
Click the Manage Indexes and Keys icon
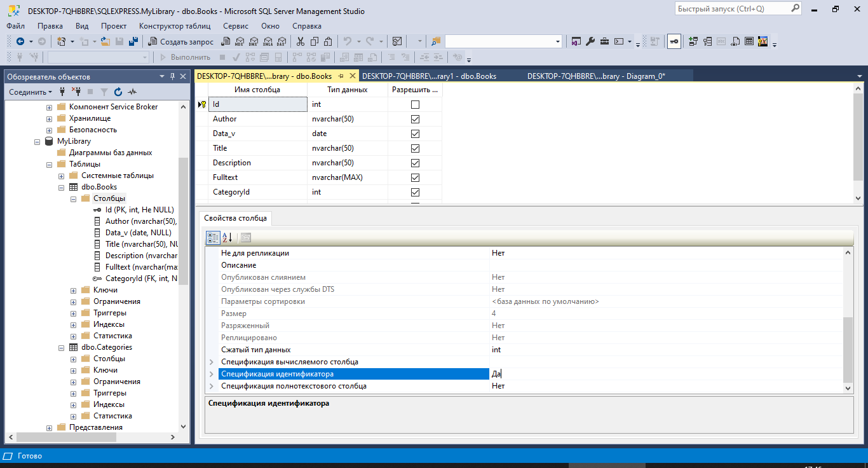click(x=707, y=41)
